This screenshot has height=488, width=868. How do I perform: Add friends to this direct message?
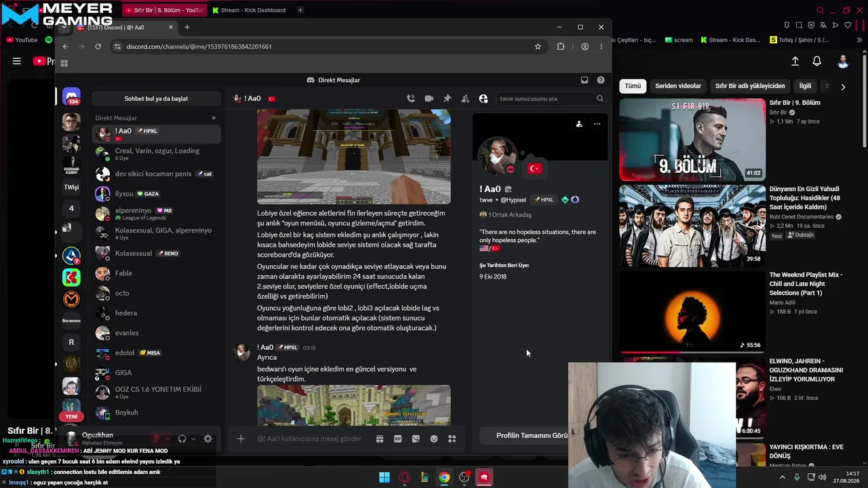(x=465, y=98)
